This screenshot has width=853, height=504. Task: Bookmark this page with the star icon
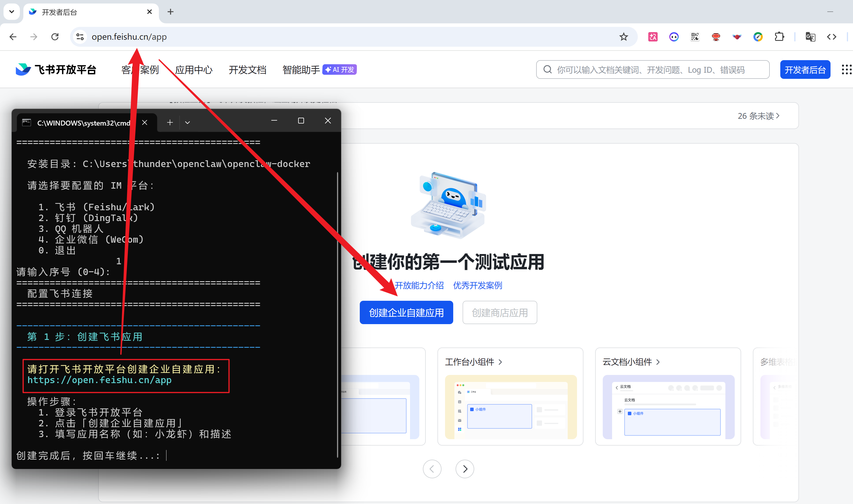click(623, 37)
